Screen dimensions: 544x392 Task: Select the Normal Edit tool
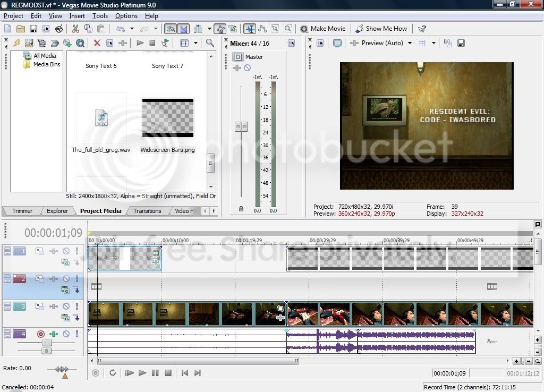(250, 29)
